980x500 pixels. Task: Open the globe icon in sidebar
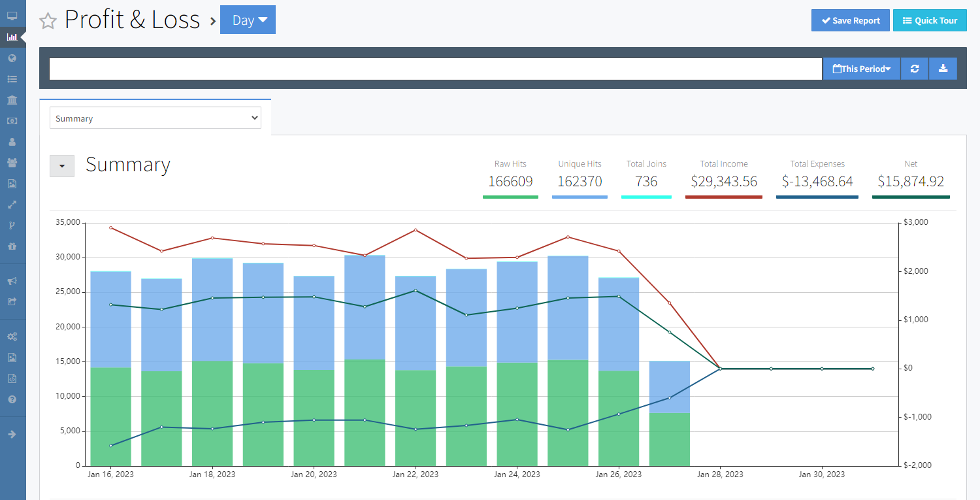[12, 58]
